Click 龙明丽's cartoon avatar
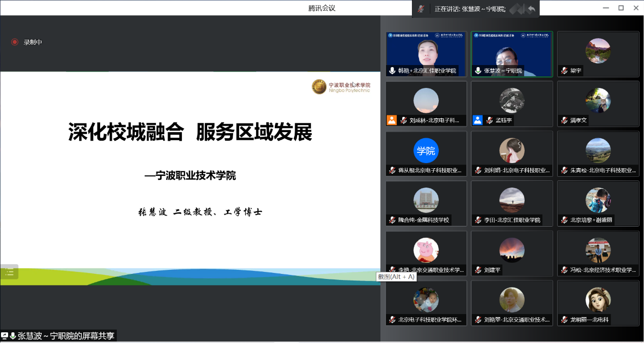The height and width of the screenshot is (343, 644). (598, 299)
